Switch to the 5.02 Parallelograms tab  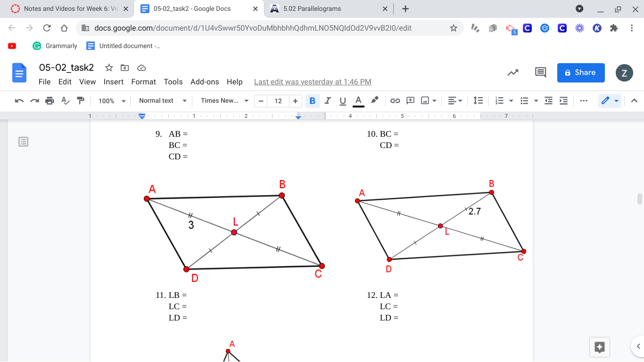click(329, 8)
